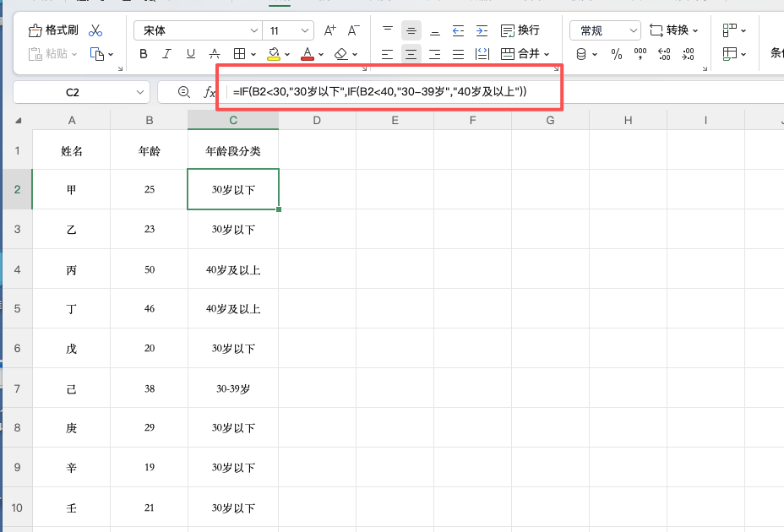Click cell with 姓名 header
The width and height of the screenshot is (784, 532).
pyautogui.click(x=72, y=151)
